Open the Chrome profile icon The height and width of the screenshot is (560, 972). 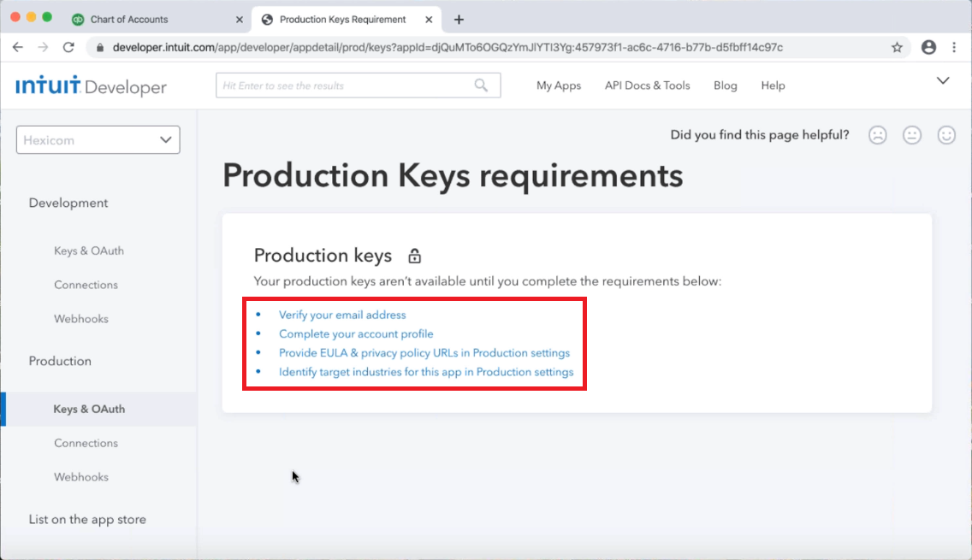click(928, 47)
